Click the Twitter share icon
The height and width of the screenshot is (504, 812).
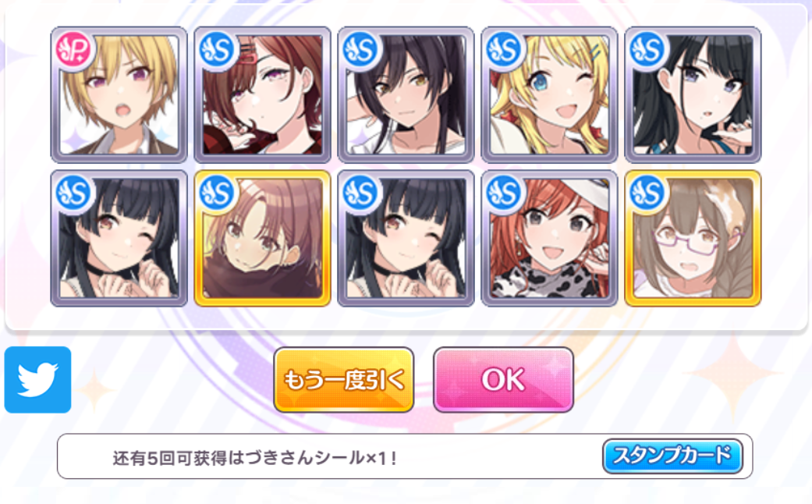pyautogui.click(x=37, y=380)
